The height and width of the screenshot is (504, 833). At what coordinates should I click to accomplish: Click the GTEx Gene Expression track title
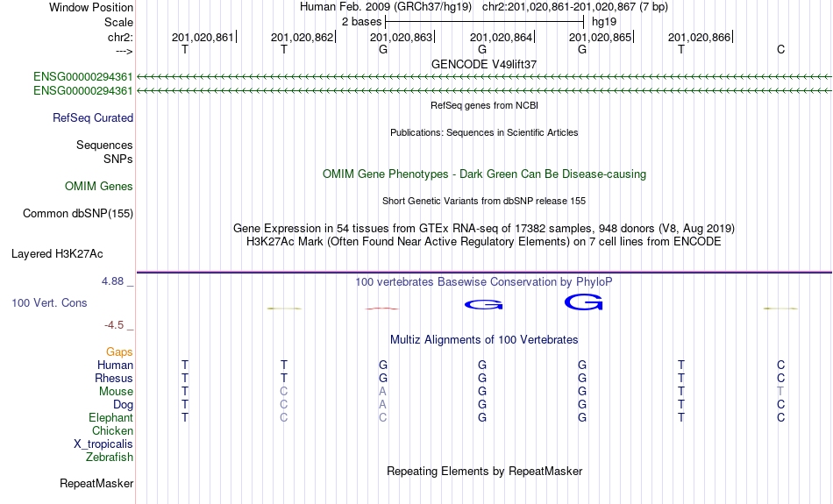coord(484,229)
